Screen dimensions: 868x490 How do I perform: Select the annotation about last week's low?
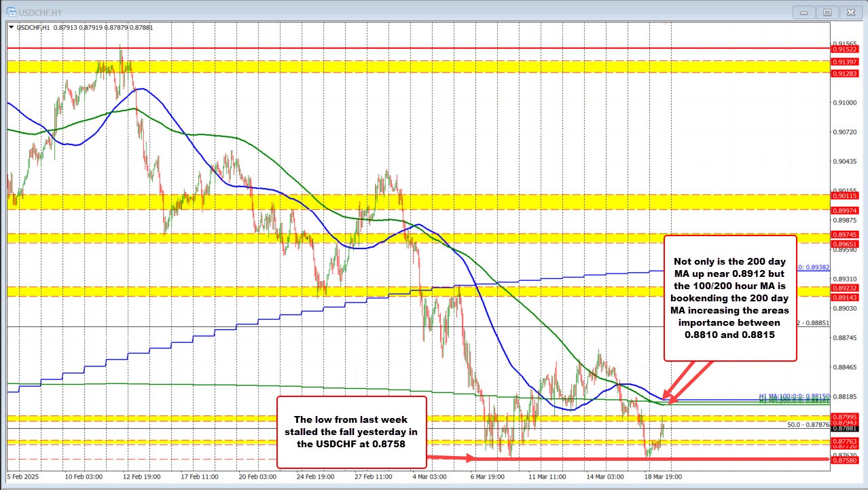pyautogui.click(x=351, y=432)
